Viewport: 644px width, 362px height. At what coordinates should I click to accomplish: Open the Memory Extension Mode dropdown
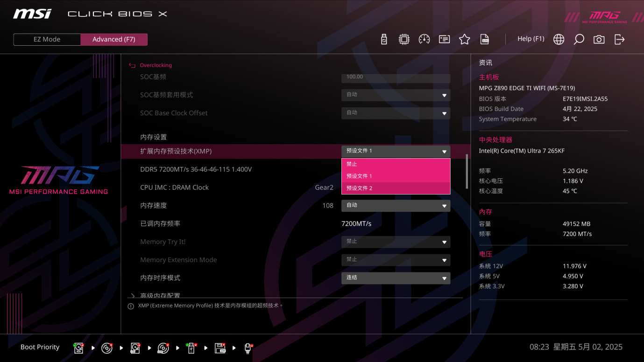[x=396, y=260]
